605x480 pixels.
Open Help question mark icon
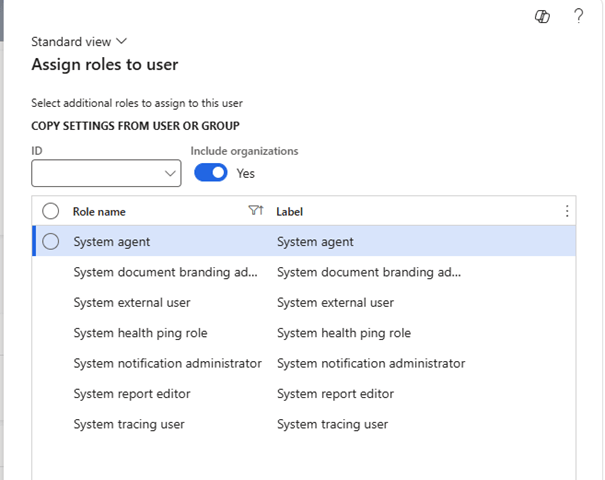578,16
